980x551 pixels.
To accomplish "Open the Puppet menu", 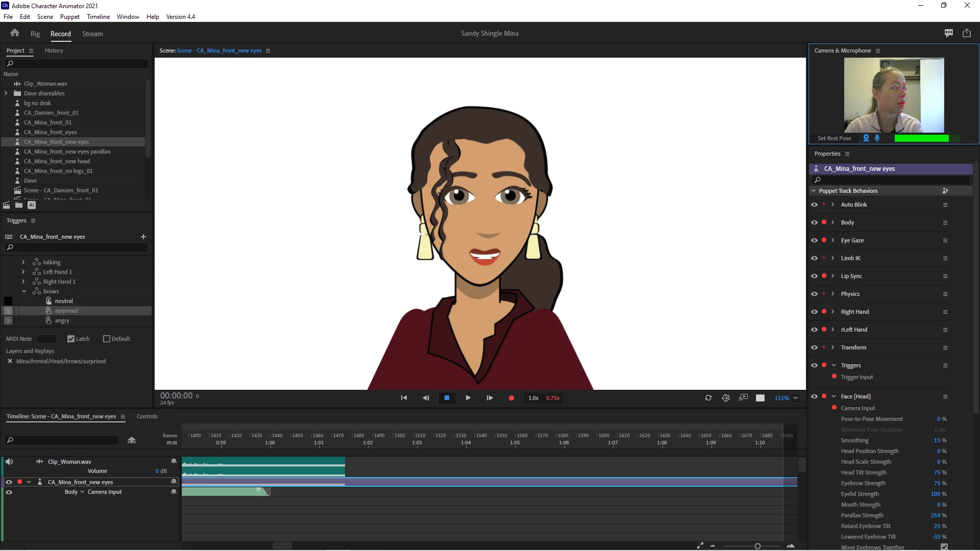I will (x=69, y=16).
